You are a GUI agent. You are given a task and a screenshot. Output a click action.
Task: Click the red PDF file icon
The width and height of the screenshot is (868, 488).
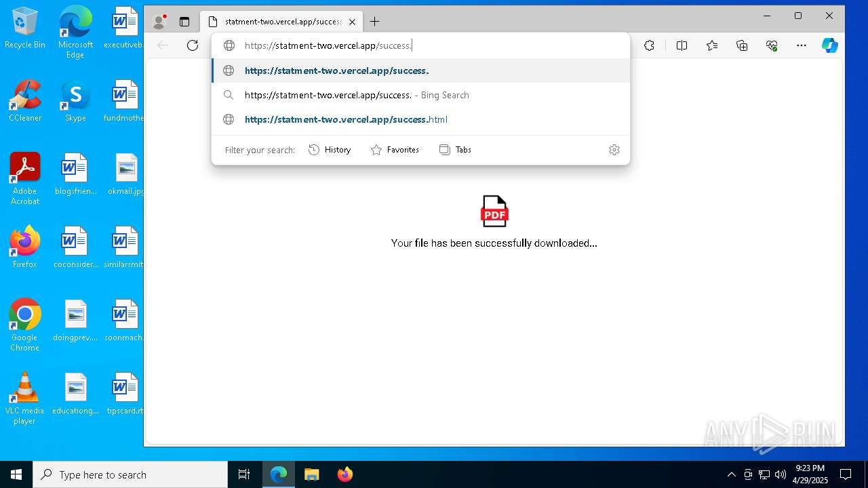click(x=494, y=211)
